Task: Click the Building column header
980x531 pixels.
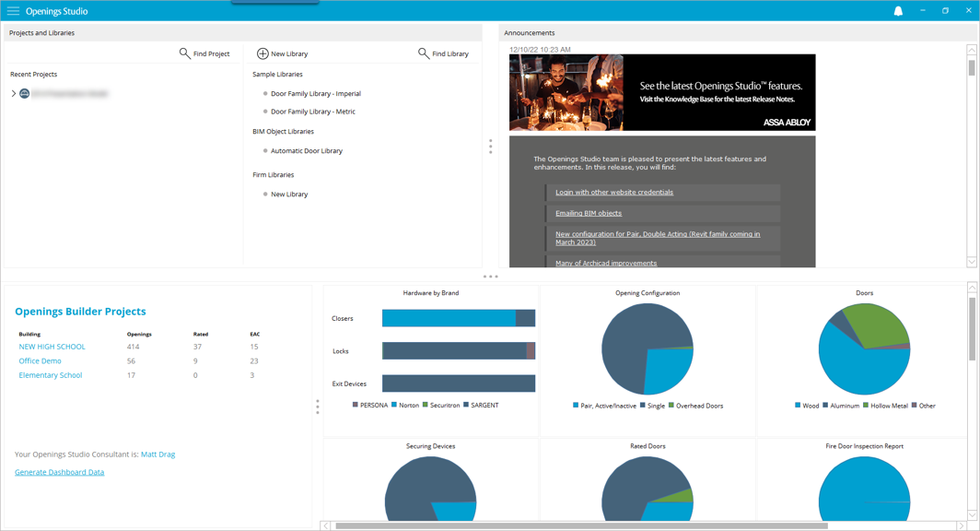Action: pos(29,334)
